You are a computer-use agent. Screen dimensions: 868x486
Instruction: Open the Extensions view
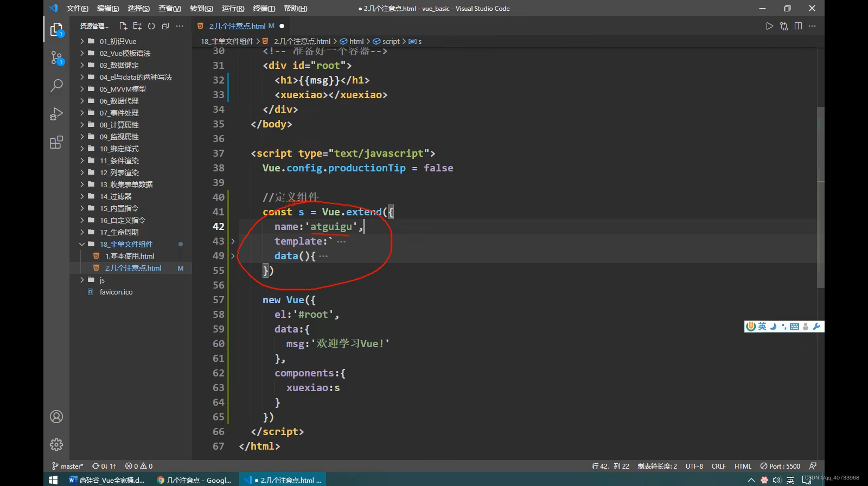pos(56,142)
